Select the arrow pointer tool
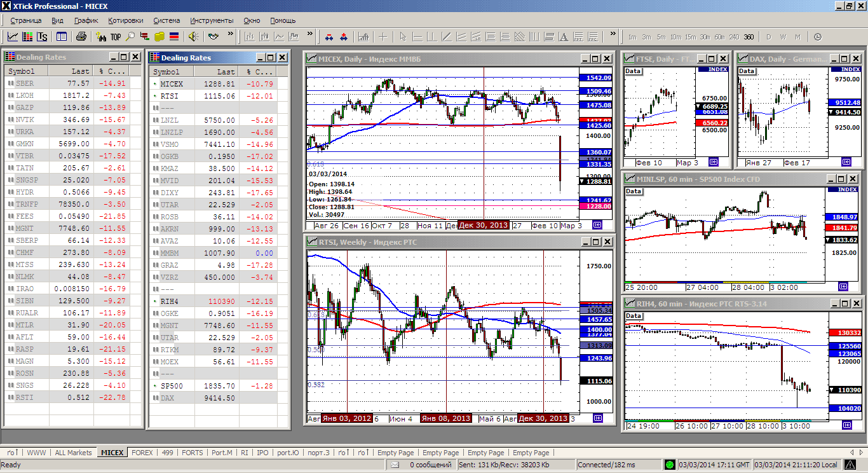The width and height of the screenshot is (868, 473). [x=403, y=37]
